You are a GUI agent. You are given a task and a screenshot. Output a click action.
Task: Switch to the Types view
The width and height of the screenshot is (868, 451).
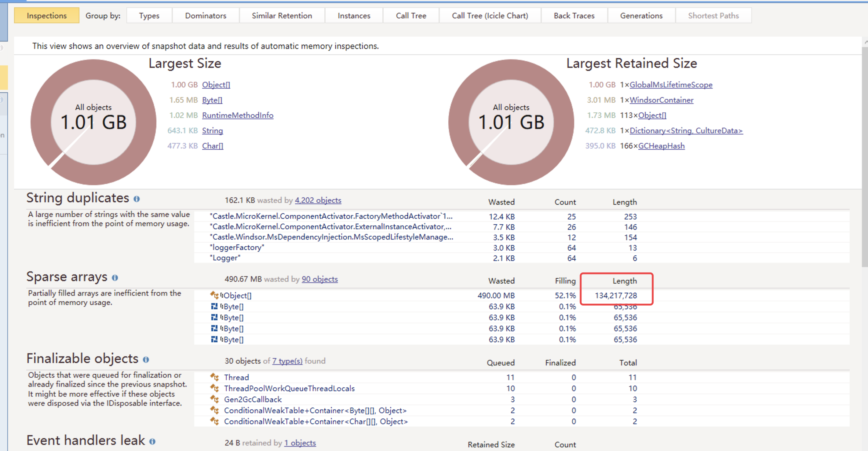pyautogui.click(x=149, y=15)
